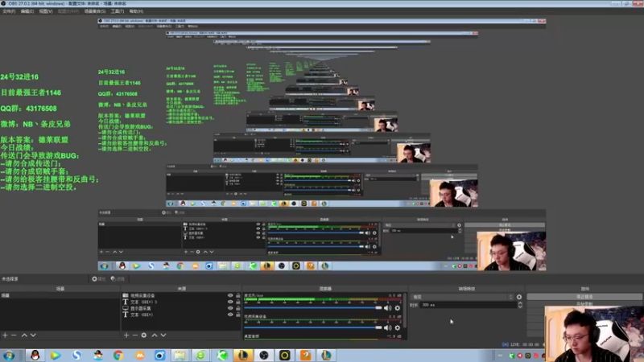Image resolution: width=644 pixels, height=362 pixels.
Task: Open the green play-arrow app in the taskbar
Action: pos(56,355)
